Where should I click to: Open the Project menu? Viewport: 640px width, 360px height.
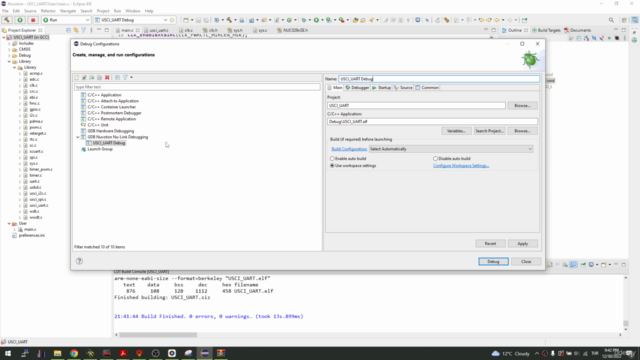(103, 11)
